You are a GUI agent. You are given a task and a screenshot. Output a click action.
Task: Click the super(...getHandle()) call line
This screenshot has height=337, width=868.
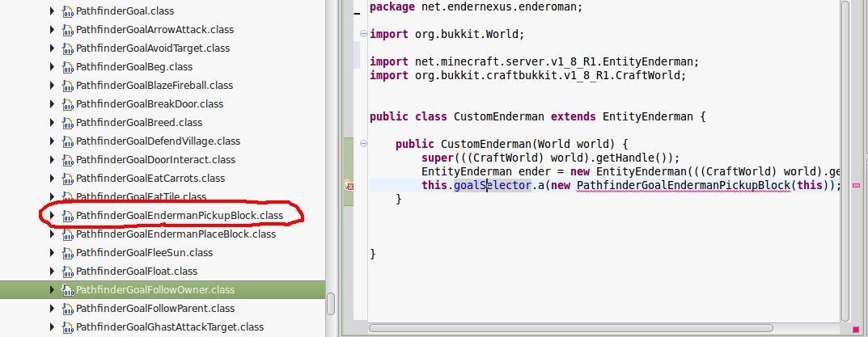(x=550, y=158)
